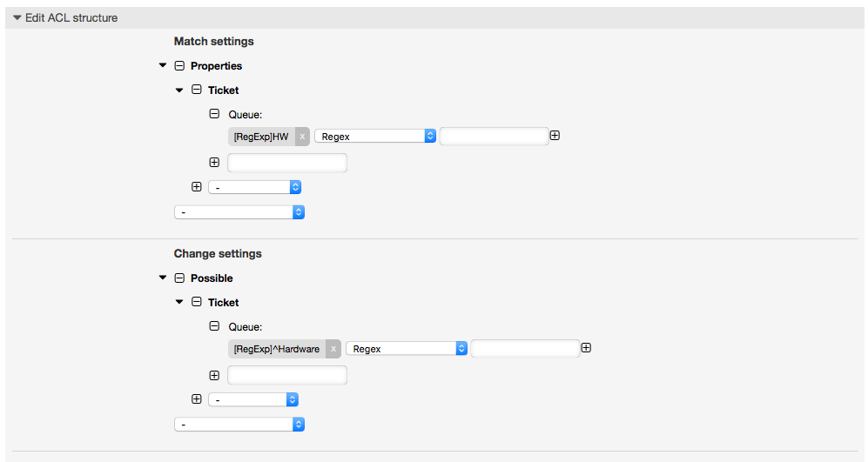Viewport: 868px width, 462px height.
Task: Click Queue label under Properties Ticket
Action: tap(246, 115)
